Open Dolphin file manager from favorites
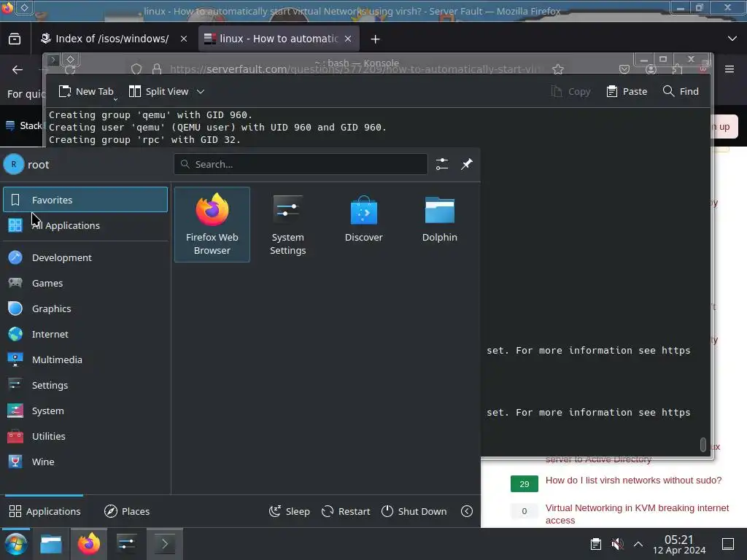 (439, 225)
